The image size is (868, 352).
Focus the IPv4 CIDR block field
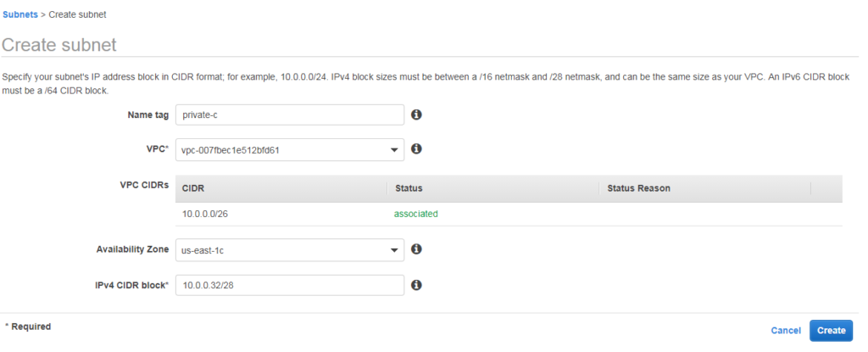(x=290, y=285)
